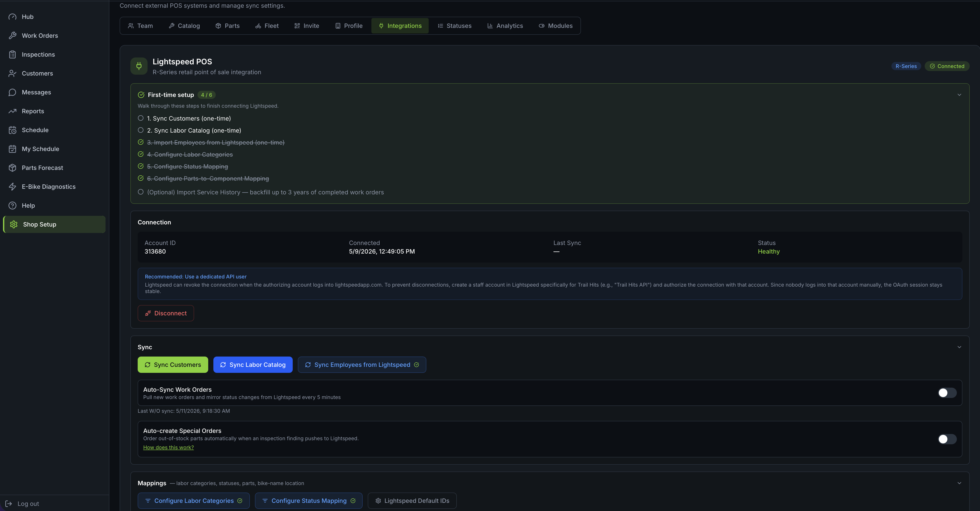Click the green Sync Customers button
Screen dimensions: 980x511
click(x=173, y=364)
